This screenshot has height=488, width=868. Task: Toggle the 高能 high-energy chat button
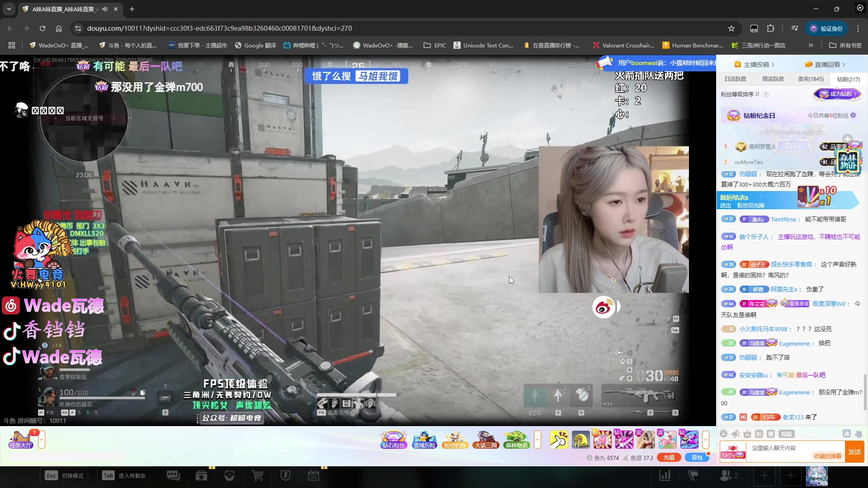[x=787, y=434]
